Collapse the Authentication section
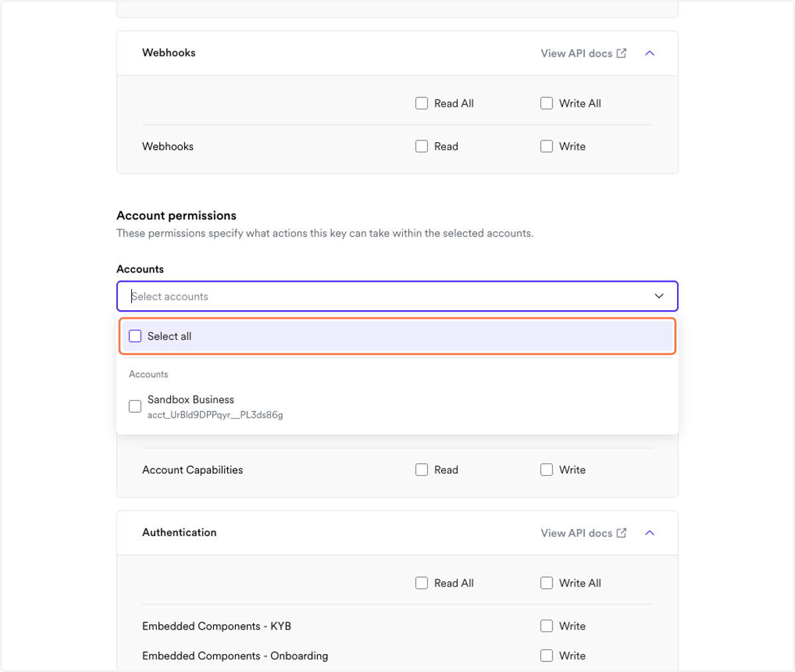This screenshot has width=795, height=672. tap(650, 533)
